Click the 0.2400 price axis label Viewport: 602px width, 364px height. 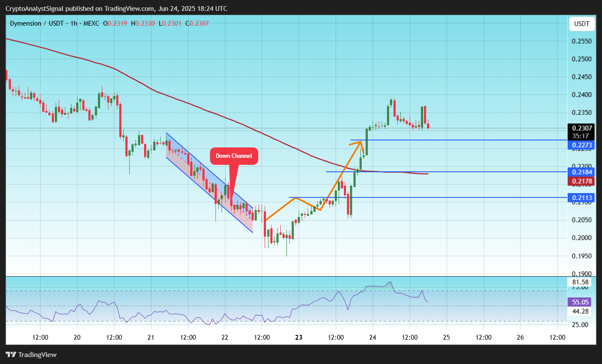[582, 95]
